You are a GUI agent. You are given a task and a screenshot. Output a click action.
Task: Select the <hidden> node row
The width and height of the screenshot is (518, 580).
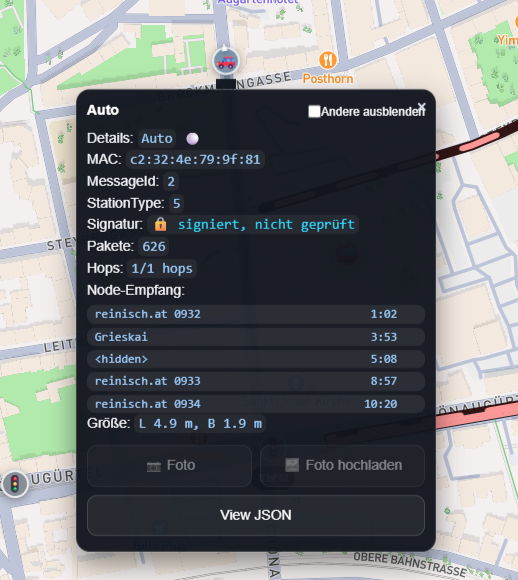[x=256, y=359]
